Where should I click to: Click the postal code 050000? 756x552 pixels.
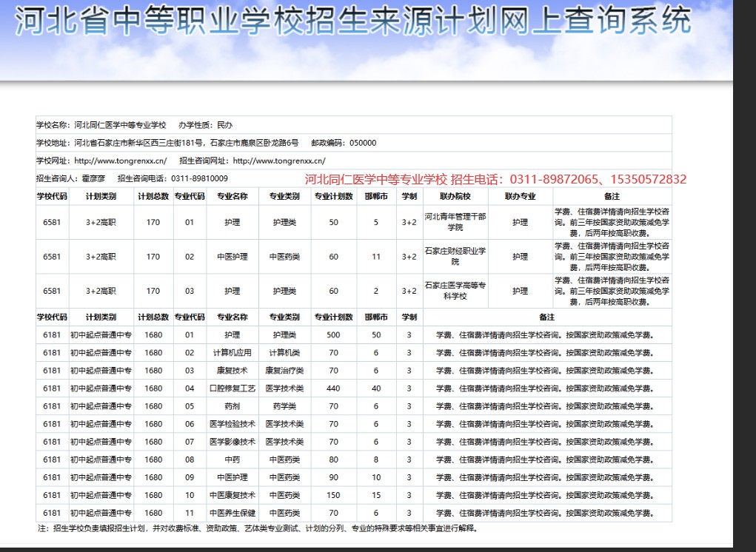tap(363, 143)
